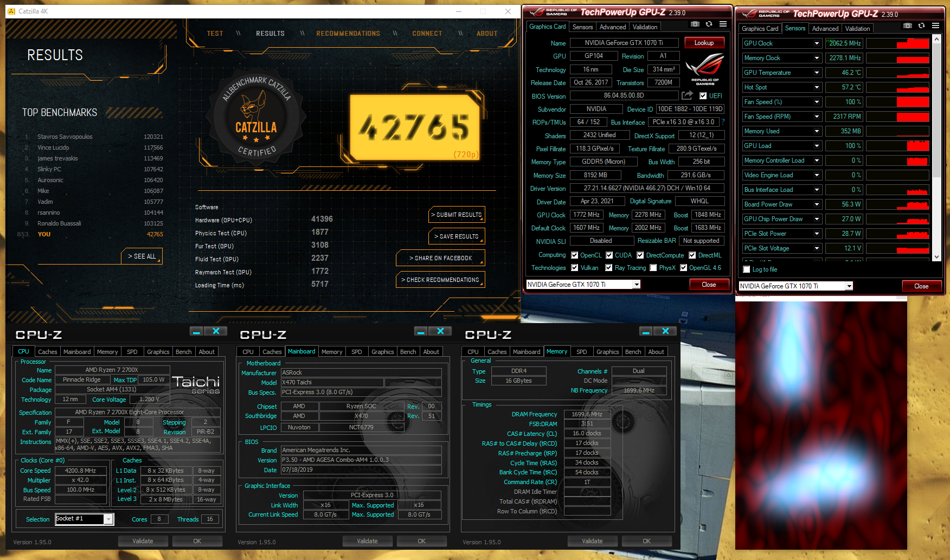Toggle CUDA checkbox
This screenshot has height=560, width=950.
coord(609,255)
